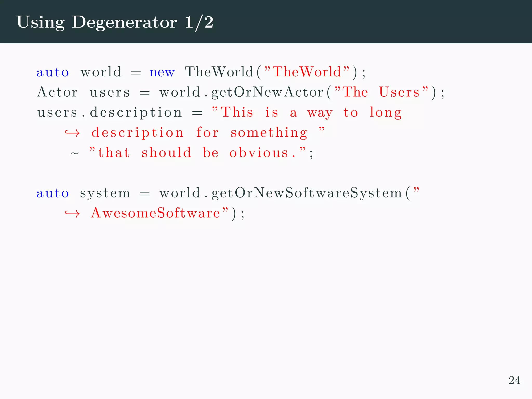Click continuation arrow before "description for something"

click(x=72, y=133)
